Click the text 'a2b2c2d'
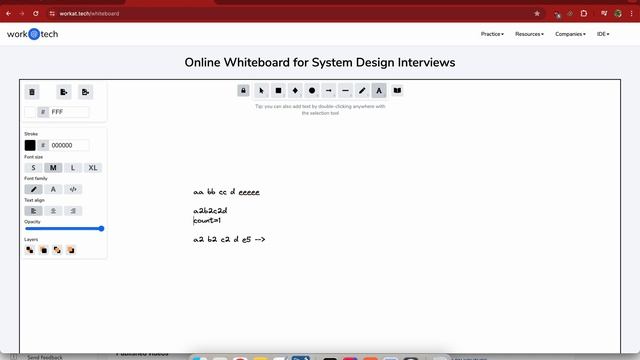 [x=210, y=211]
